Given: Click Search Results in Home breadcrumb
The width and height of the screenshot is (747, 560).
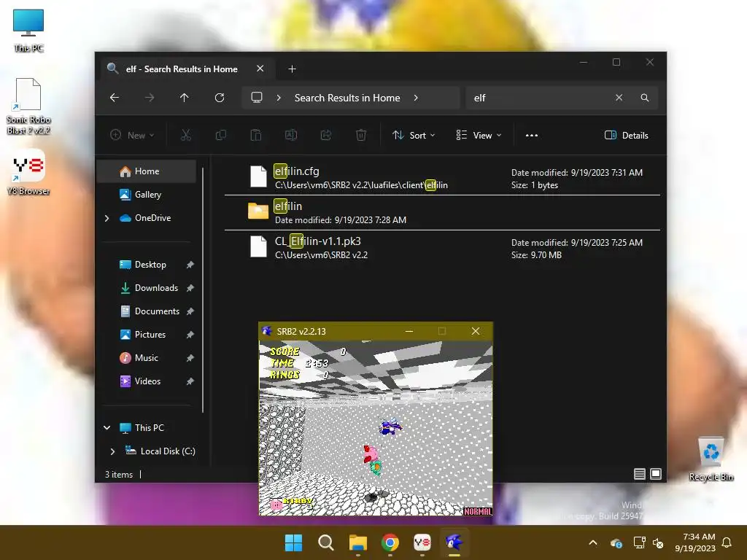Looking at the screenshot, I should [347, 98].
